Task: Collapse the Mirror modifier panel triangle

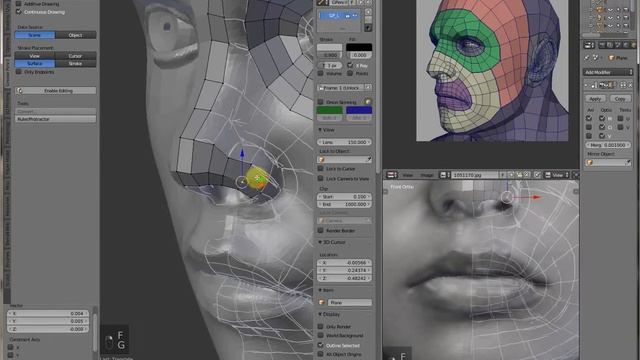Action: [587, 85]
